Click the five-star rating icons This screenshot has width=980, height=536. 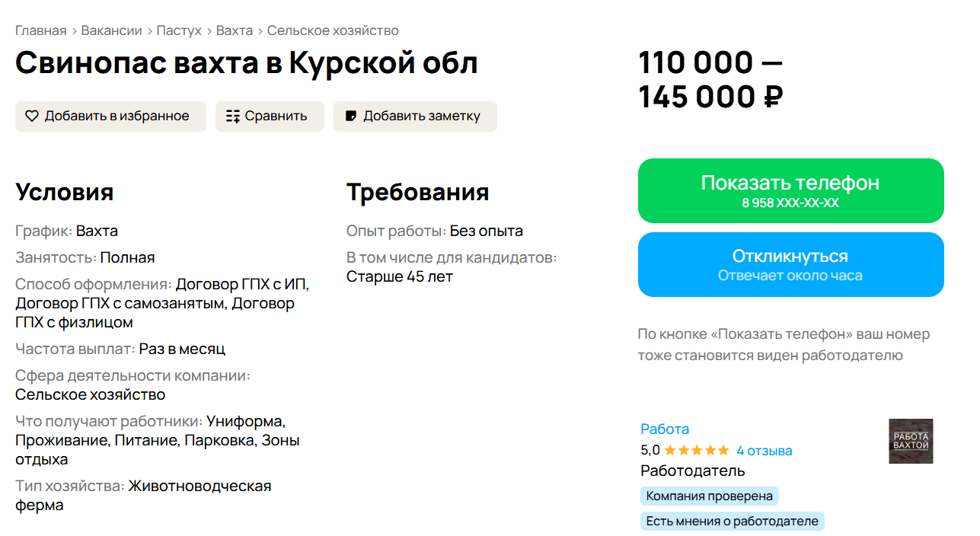tap(696, 451)
